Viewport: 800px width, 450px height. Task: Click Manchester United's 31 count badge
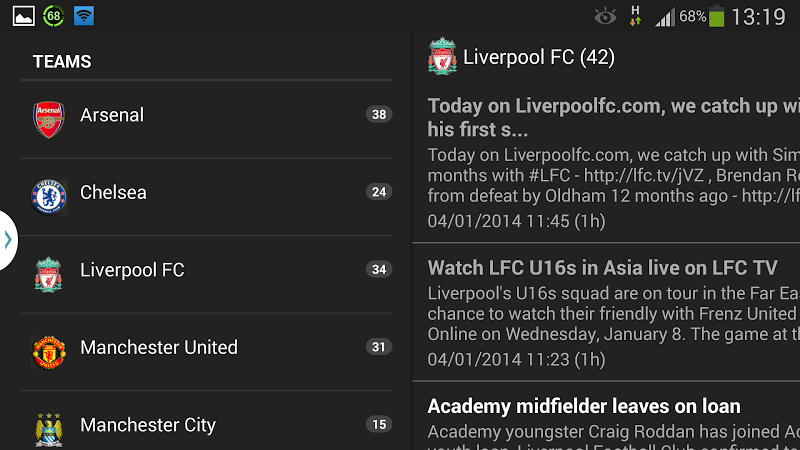(x=379, y=347)
